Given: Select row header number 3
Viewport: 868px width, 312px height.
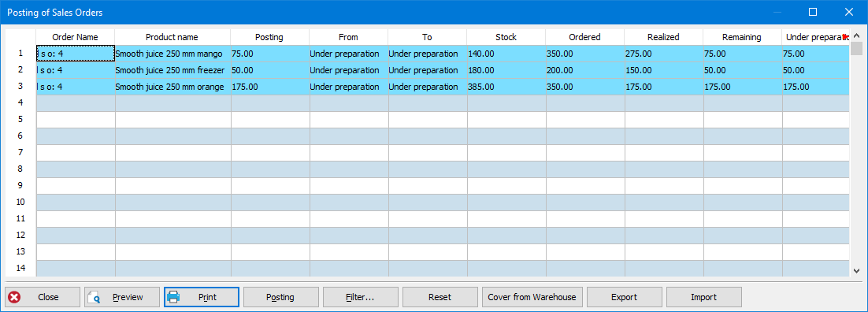Looking at the screenshot, I should 20,87.
